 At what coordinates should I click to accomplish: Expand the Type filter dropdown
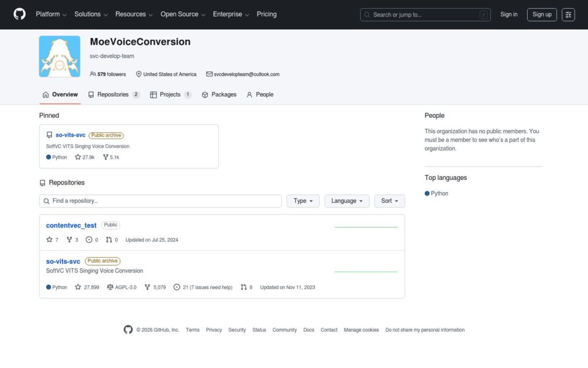pyautogui.click(x=303, y=201)
